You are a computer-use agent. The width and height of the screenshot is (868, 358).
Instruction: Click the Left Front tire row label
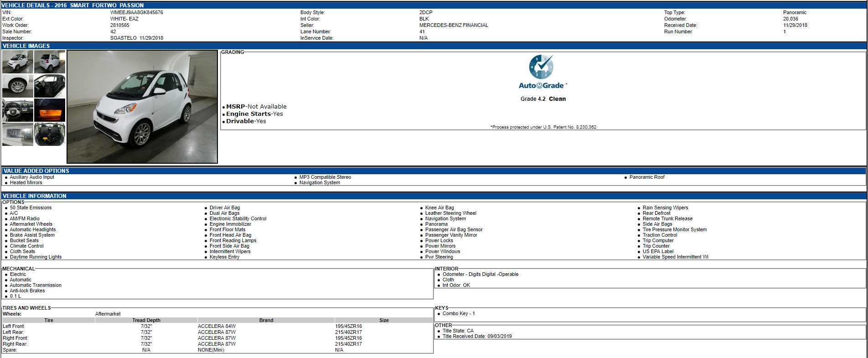coord(14,326)
